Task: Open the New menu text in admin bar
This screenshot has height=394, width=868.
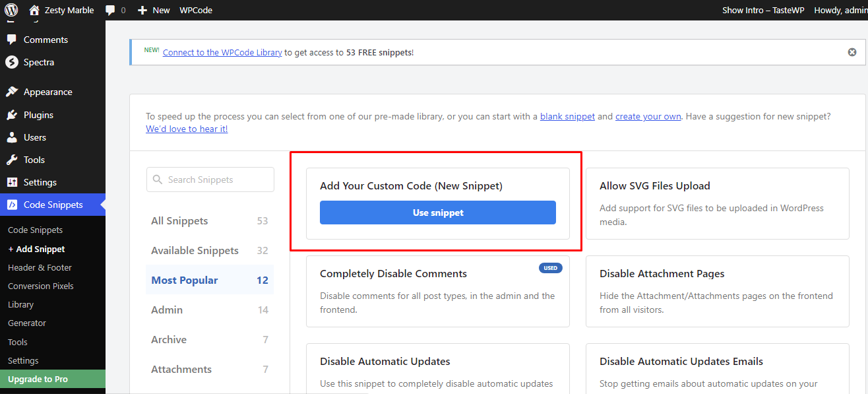Action: tap(161, 10)
